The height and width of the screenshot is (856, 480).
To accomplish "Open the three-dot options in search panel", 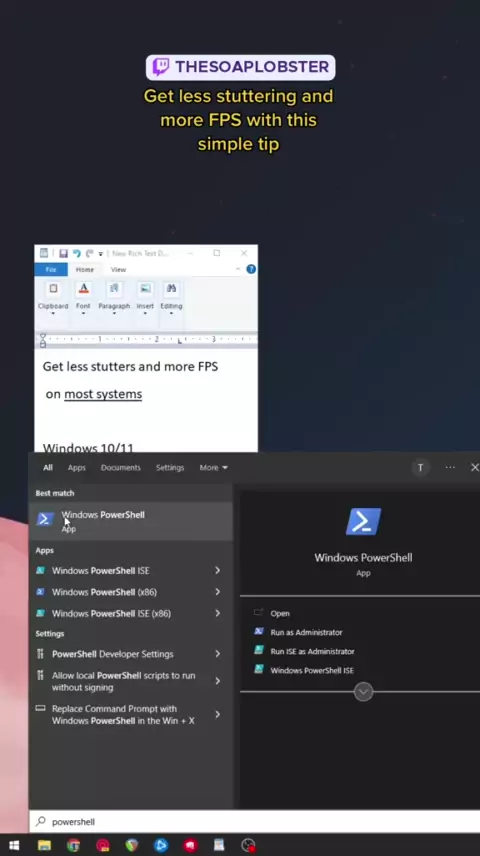I will 450,467.
